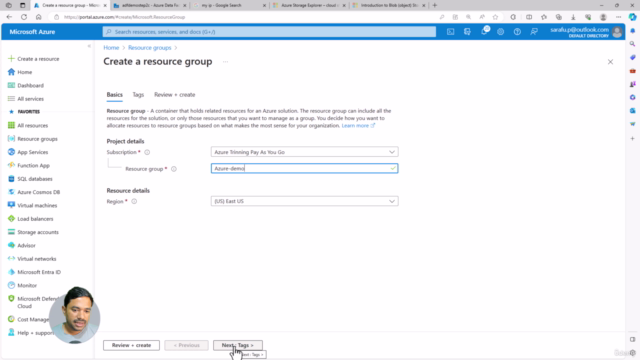Screen dimensions: 640x360
Task: Switch to the Basics tab
Action: [x=115, y=95]
